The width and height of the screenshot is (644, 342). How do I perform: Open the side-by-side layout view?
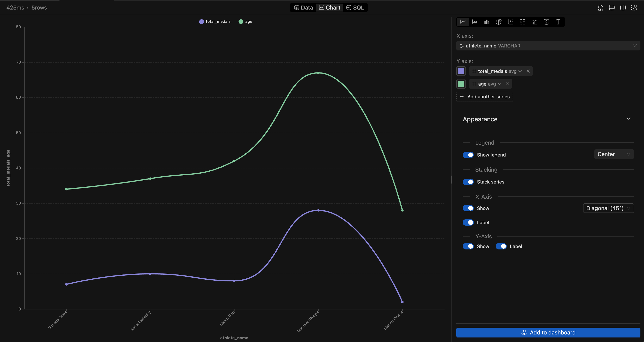pos(623,8)
